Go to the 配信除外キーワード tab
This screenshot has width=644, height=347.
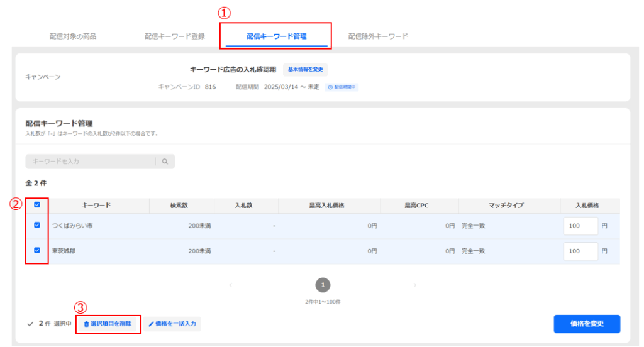[x=378, y=36]
